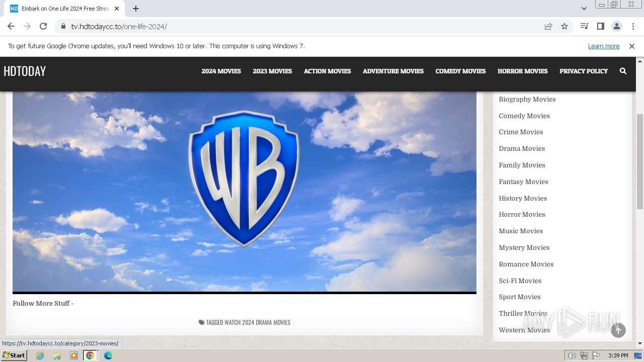644x362 pixels.
Task: Click HDTODAY site logo
Action: click(x=25, y=71)
